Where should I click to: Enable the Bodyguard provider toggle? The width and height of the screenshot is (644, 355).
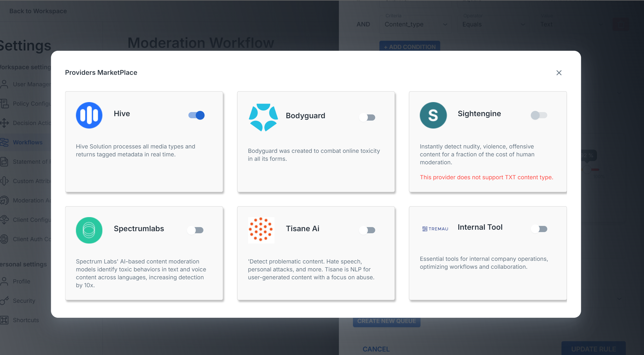(367, 117)
